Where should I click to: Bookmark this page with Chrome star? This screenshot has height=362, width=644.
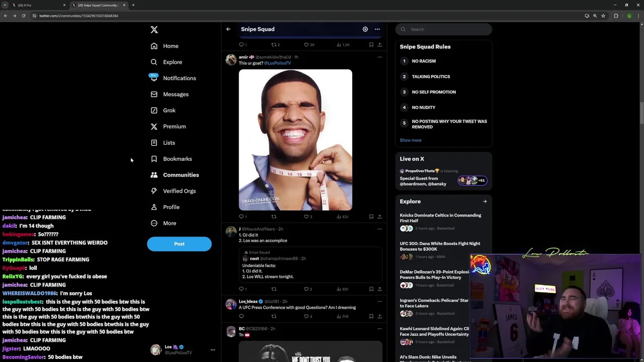click(x=603, y=16)
